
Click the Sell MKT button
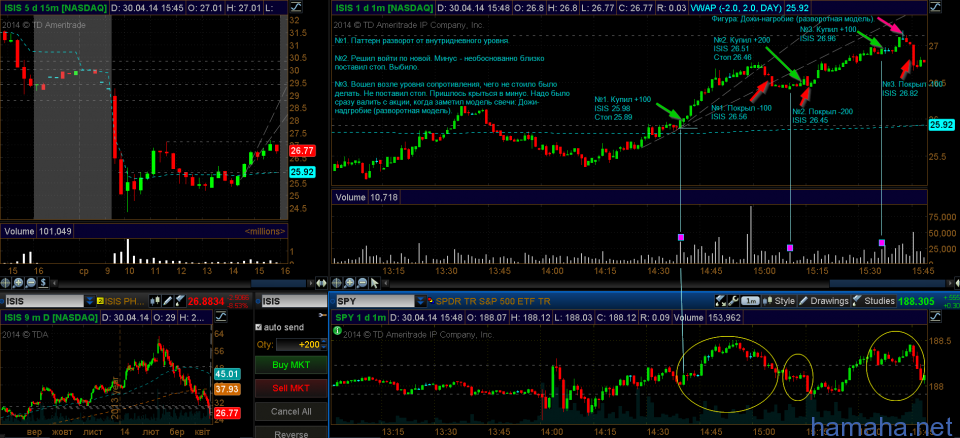[x=291, y=388]
